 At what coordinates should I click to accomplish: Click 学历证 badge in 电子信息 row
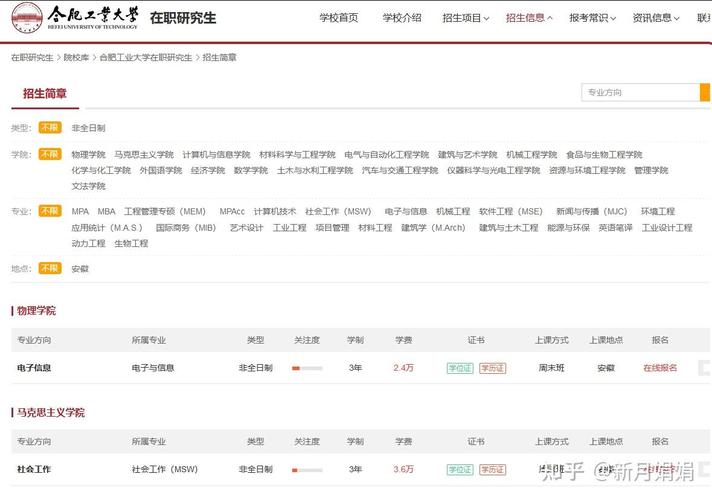click(493, 368)
